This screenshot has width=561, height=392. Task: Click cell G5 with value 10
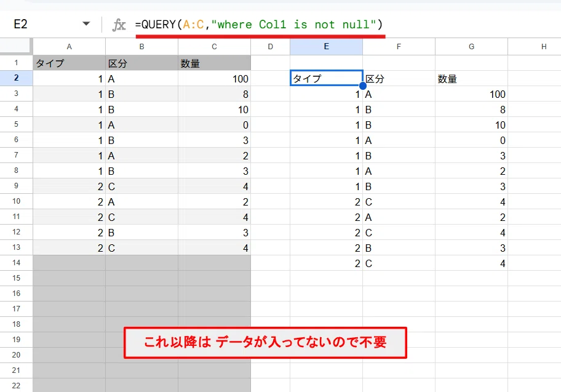click(472, 124)
